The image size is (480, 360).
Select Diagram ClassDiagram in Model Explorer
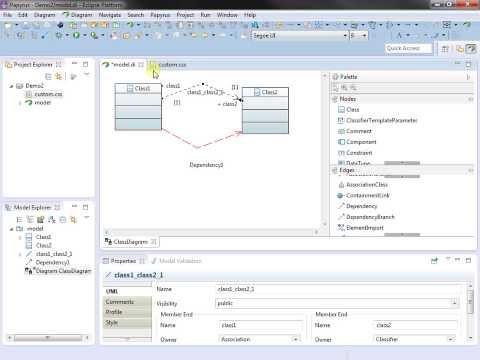[58, 271]
